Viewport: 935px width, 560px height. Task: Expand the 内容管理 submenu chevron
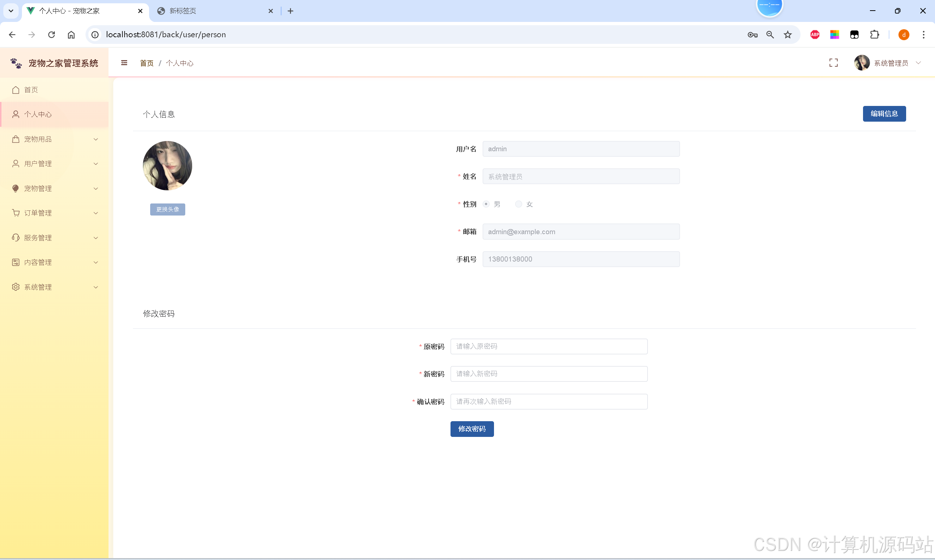96,262
